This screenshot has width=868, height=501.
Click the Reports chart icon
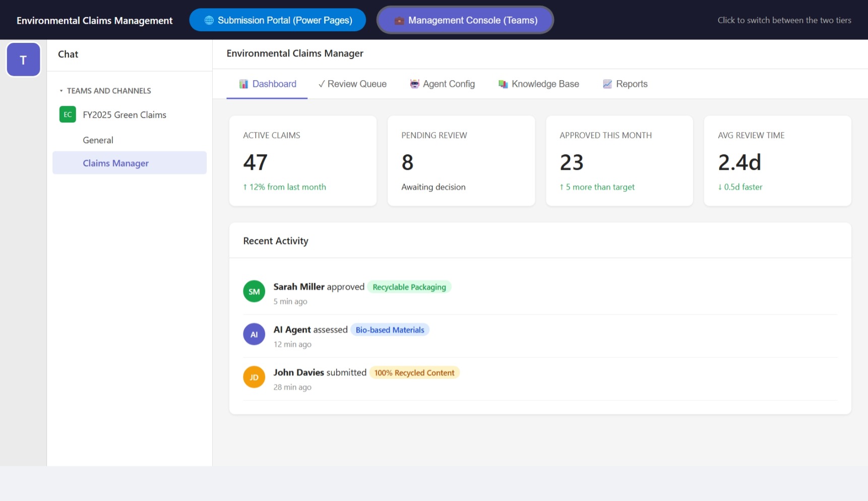pyautogui.click(x=607, y=84)
